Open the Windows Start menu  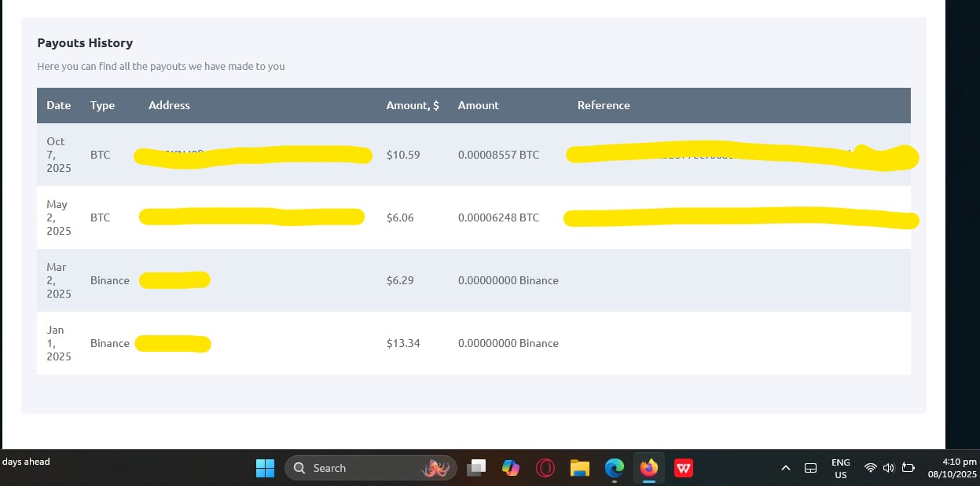click(x=265, y=468)
